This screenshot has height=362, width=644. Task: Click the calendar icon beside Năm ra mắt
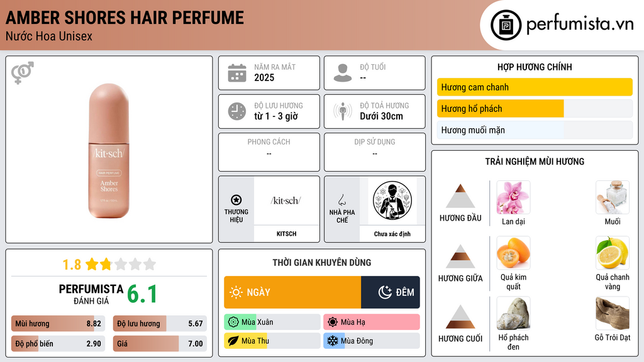(x=237, y=73)
